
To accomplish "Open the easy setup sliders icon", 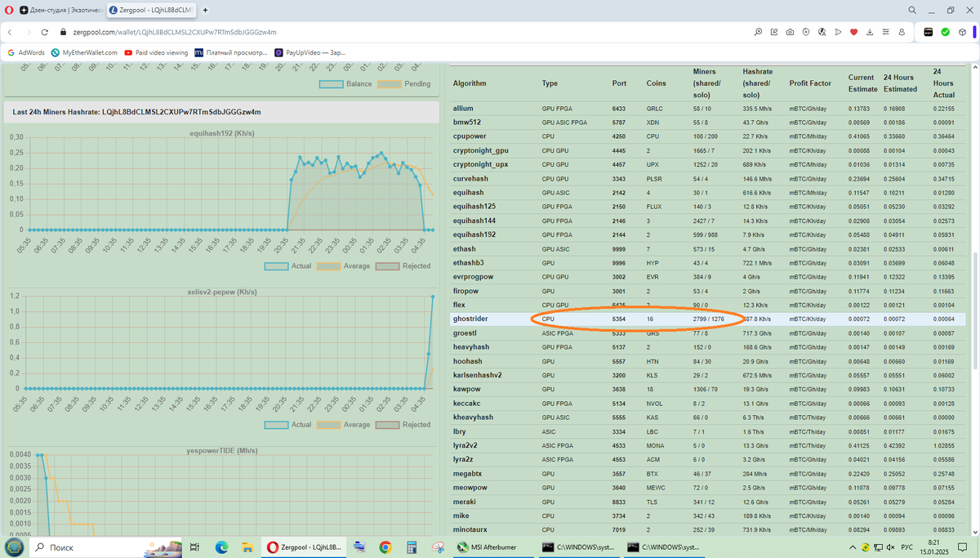I will 885,32.
